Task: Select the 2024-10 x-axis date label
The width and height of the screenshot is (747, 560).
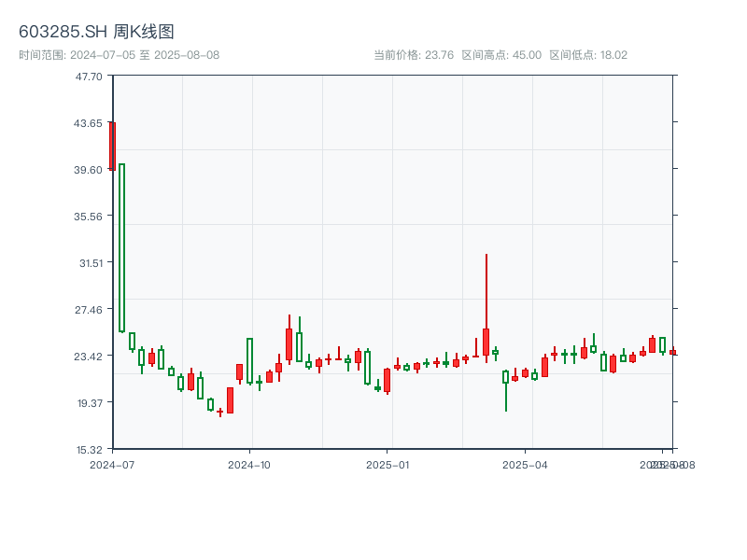Action: pos(249,464)
